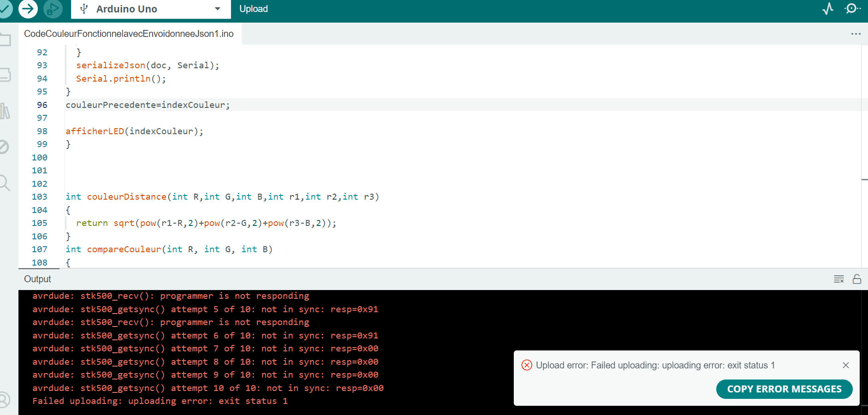The height and width of the screenshot is (415, 868).
Task: Click the Output panel header label
Action: click(x=37, y=279)
